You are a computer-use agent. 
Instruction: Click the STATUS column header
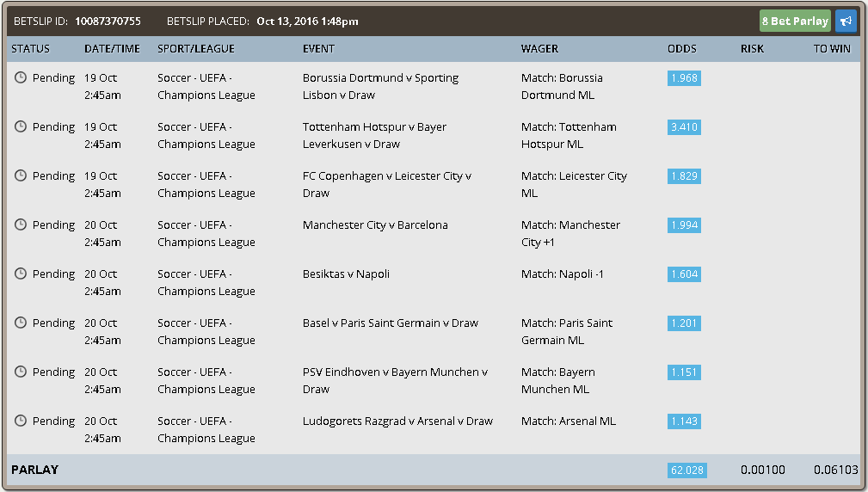tap(30, 49)
